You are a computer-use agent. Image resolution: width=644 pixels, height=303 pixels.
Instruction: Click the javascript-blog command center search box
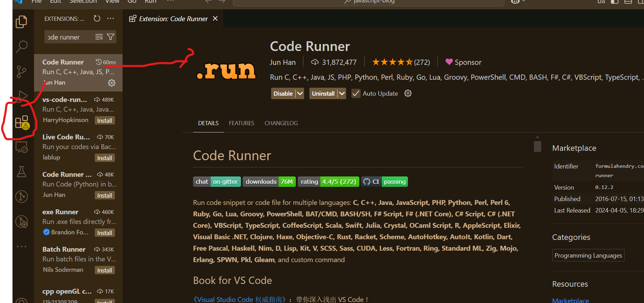pos(368,2)
